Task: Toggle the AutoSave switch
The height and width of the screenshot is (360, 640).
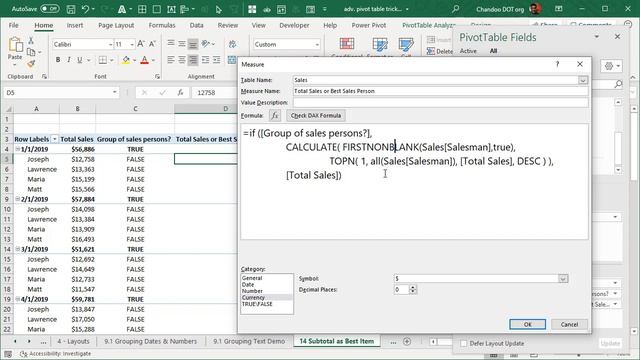Action: 49,9
